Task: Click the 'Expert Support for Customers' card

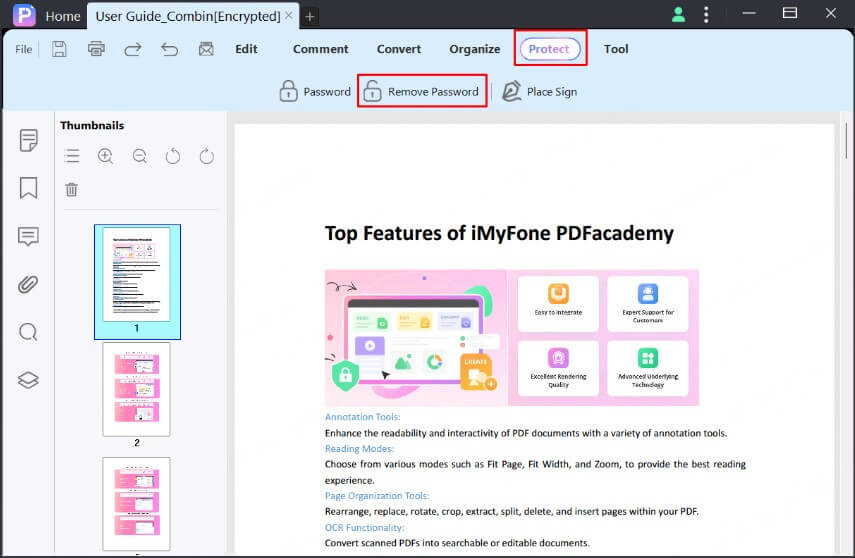Action: [x=648, y=303]
